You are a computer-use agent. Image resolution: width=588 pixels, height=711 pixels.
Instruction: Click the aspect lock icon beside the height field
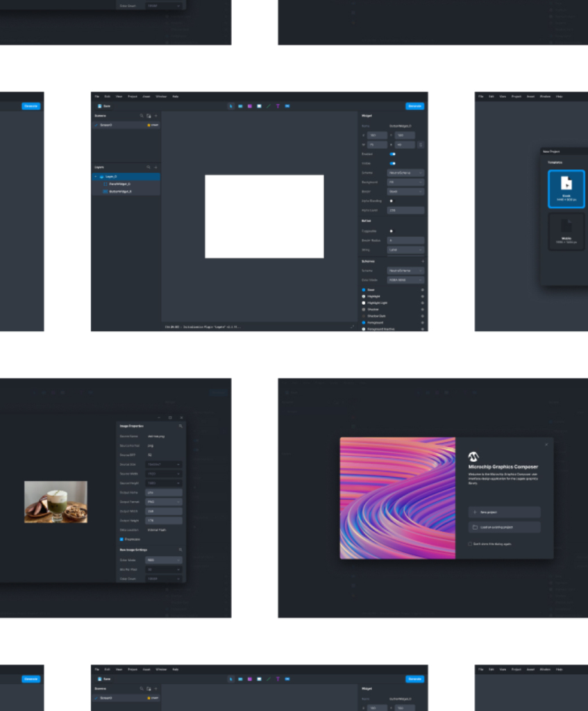[x=421, y=144]
